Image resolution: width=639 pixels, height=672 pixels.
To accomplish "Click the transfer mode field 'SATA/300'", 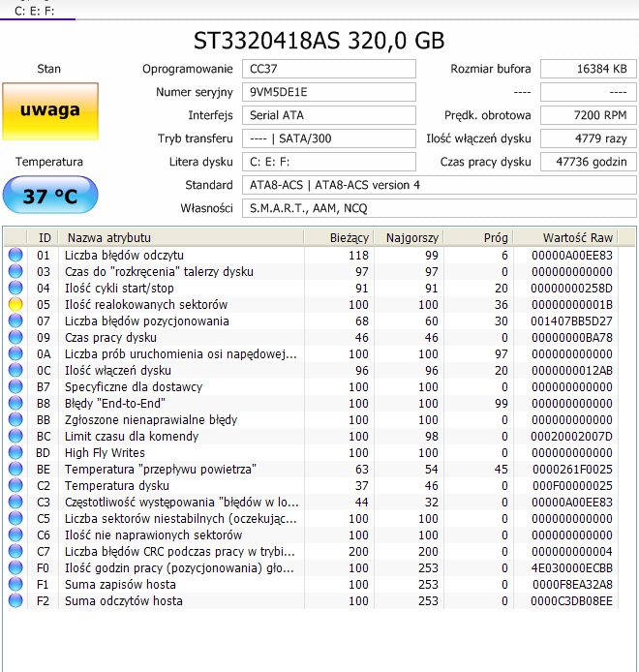I will (329, 138).
